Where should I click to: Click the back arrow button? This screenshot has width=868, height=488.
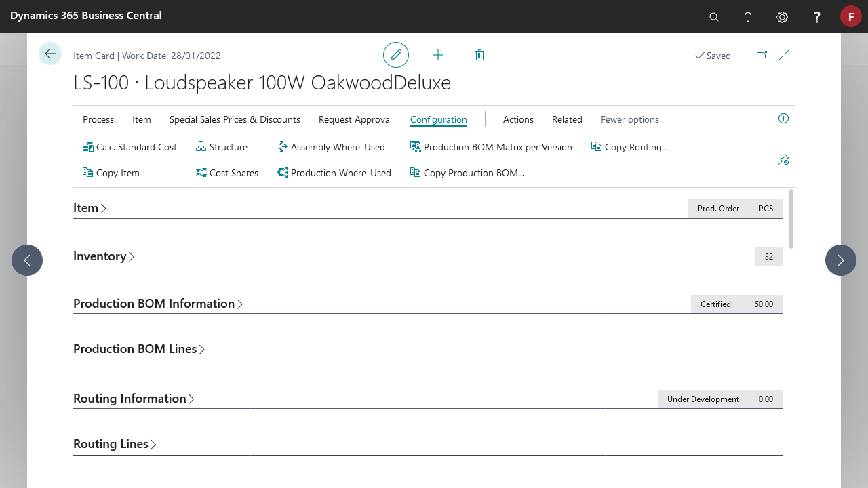pyautogui.click(x=50, y=54)
